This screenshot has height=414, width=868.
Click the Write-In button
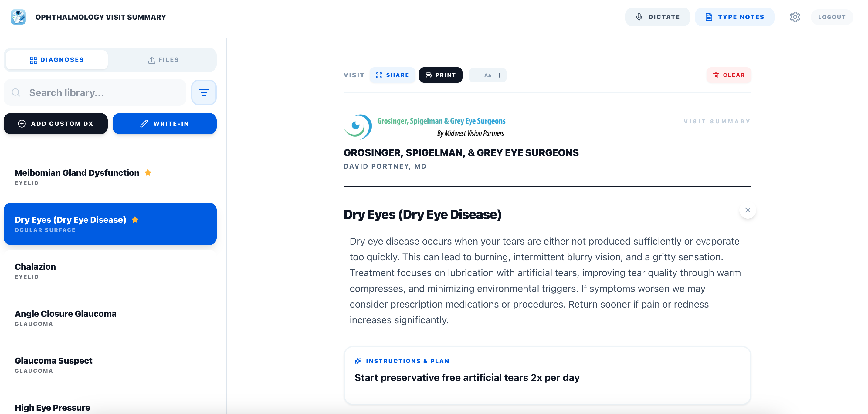point(164,124)
